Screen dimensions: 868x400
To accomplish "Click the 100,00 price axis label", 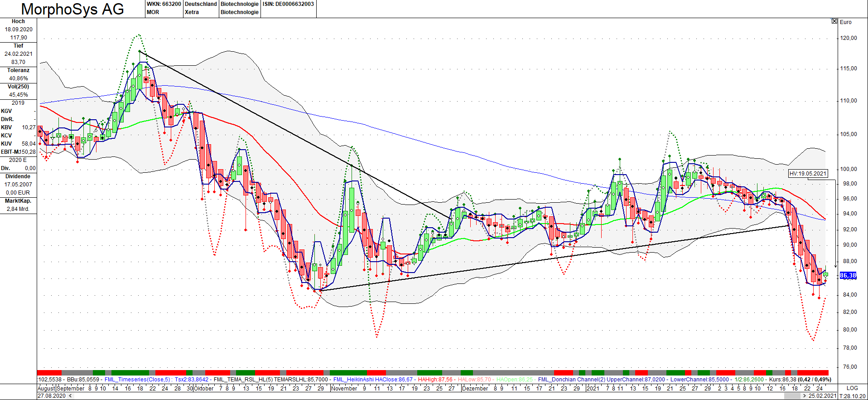I will (x=849, y=169).
